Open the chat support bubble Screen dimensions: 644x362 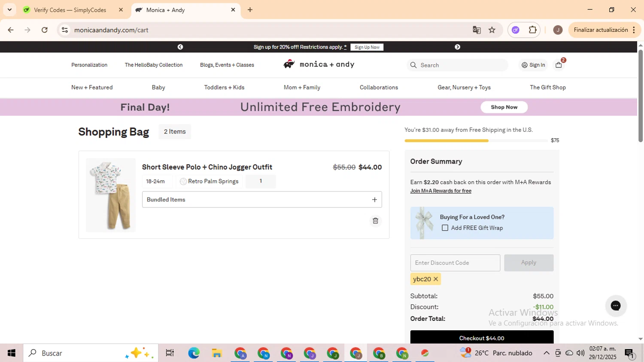616,306
